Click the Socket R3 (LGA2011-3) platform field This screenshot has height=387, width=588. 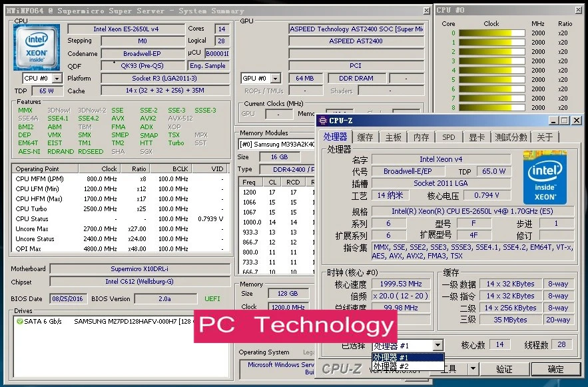coord(165,79)
